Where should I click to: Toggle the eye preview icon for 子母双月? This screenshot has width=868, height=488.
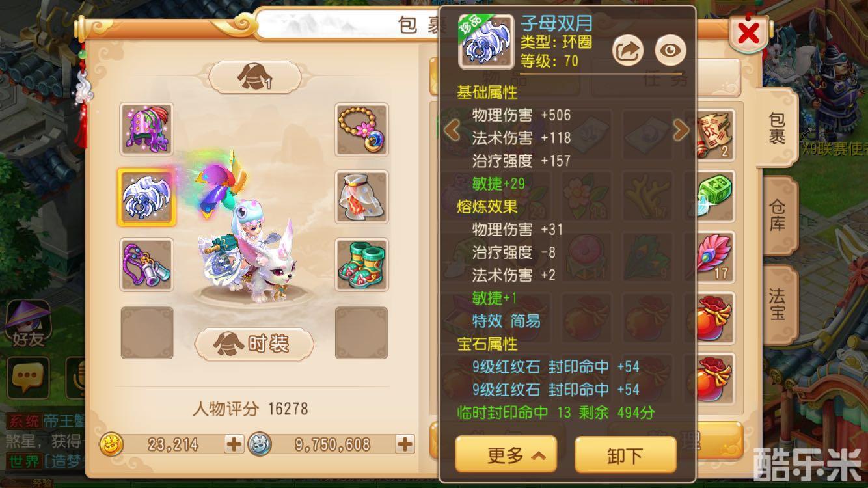(670, 51)
